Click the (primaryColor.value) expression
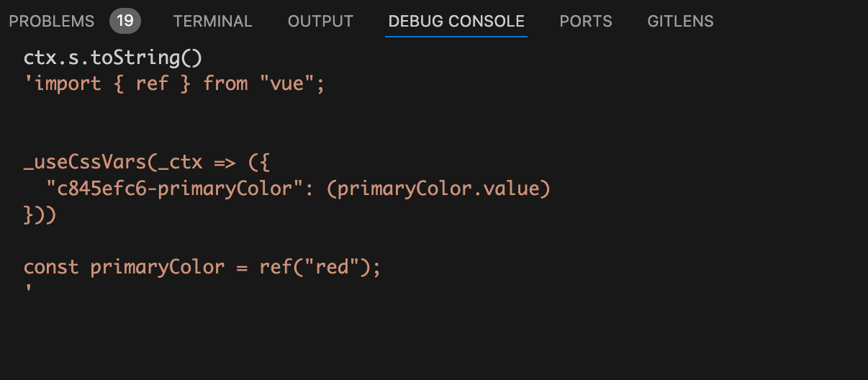This screenshot has height=380, width=868. point(443,189)
